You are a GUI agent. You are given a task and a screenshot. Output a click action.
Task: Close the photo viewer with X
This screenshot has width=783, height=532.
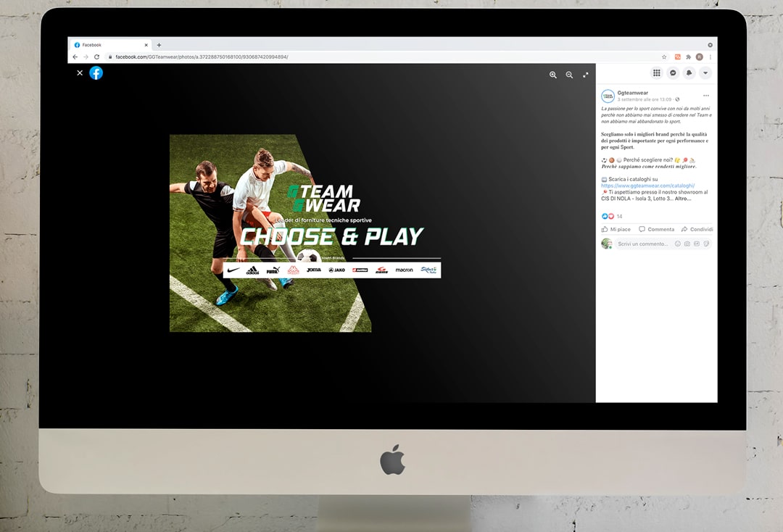point(80,72)
